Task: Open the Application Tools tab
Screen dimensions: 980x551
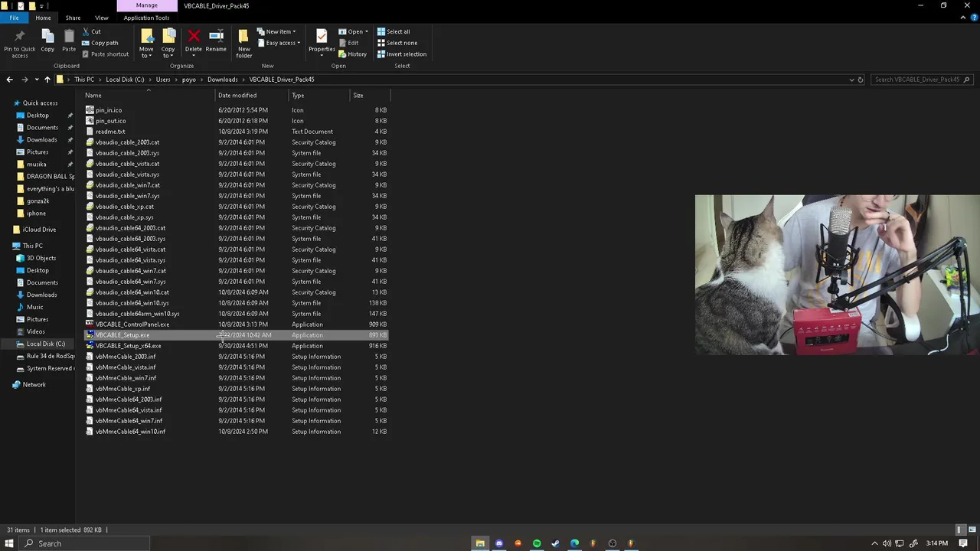Action: tap(146, 18)
